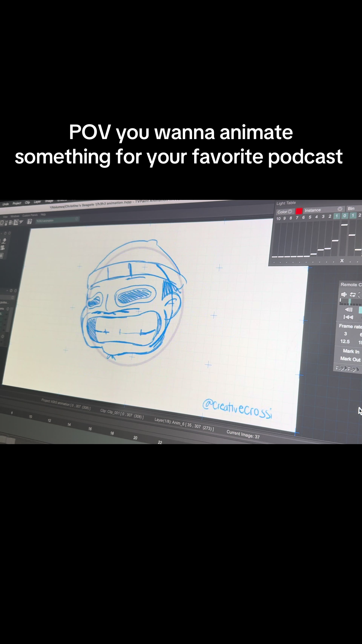This screenshot has height=644, width=362.
Task: Toggle the speaker sound icon in Remote
Action: tap(344, 294)
